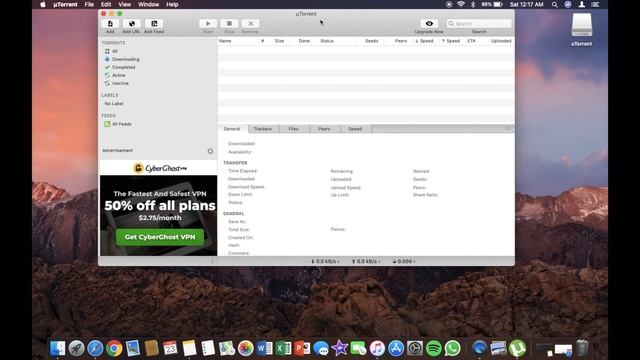640x360 pixels.
Task: Sort by the Size column header
Action: click(279, 41)
